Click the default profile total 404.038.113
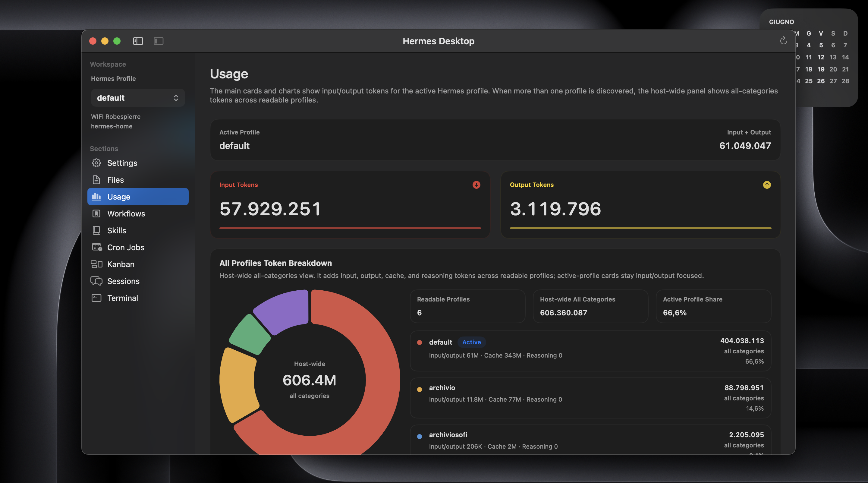Screen dimensions: 868x483 [x=742, y=340]
